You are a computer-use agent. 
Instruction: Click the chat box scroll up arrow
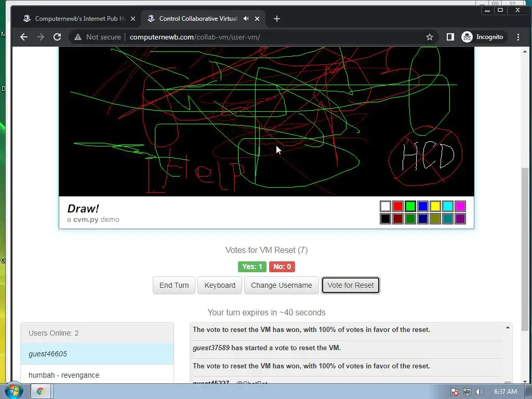click(x=508, y=327)
